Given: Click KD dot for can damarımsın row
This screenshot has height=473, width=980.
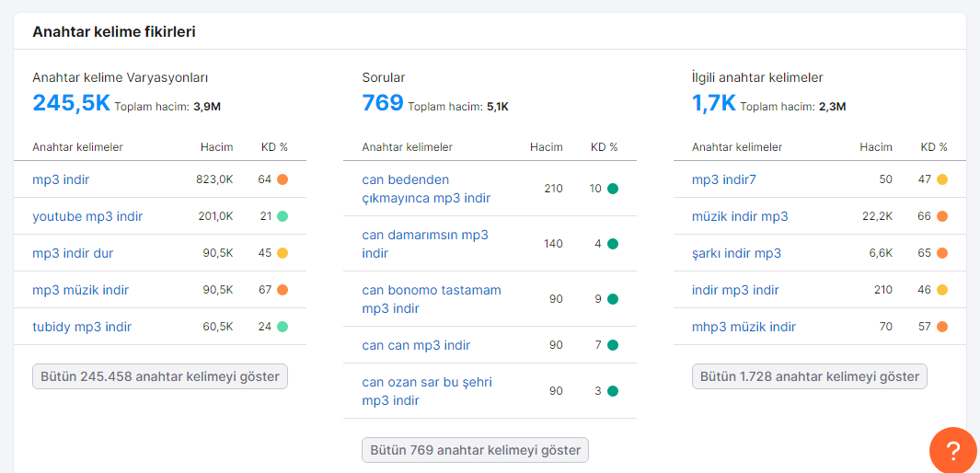Looking at the screenshot, I should click(x=613, y=244).
